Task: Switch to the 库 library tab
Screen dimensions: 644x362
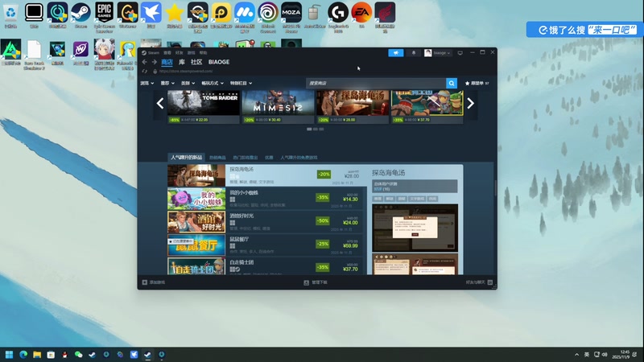Action: [182, 62]
